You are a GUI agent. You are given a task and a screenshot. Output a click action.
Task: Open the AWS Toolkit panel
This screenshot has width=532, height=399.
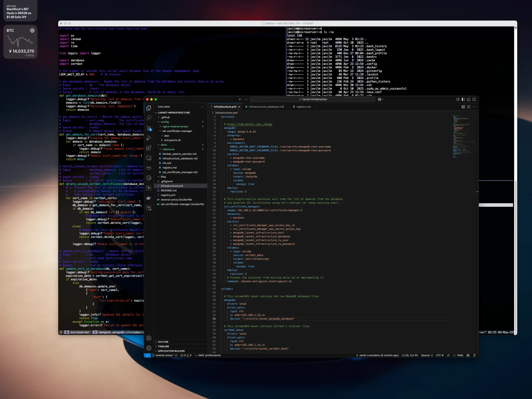(x=149, y=168)
